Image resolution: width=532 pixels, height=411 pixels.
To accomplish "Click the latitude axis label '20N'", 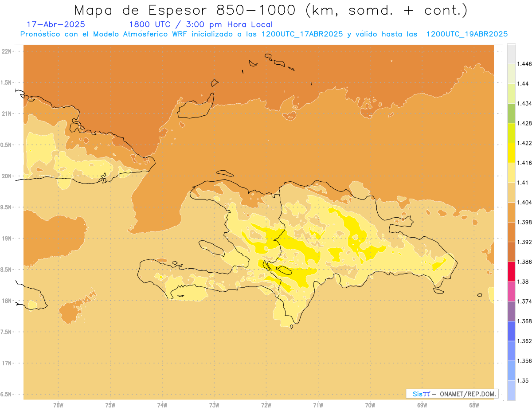I will coord(7,176).
